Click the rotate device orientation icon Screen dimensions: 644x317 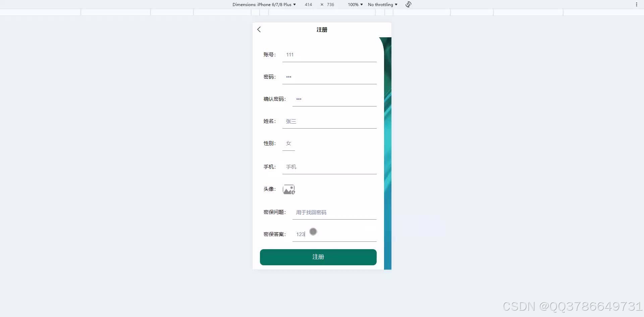[x=408, y=4]
